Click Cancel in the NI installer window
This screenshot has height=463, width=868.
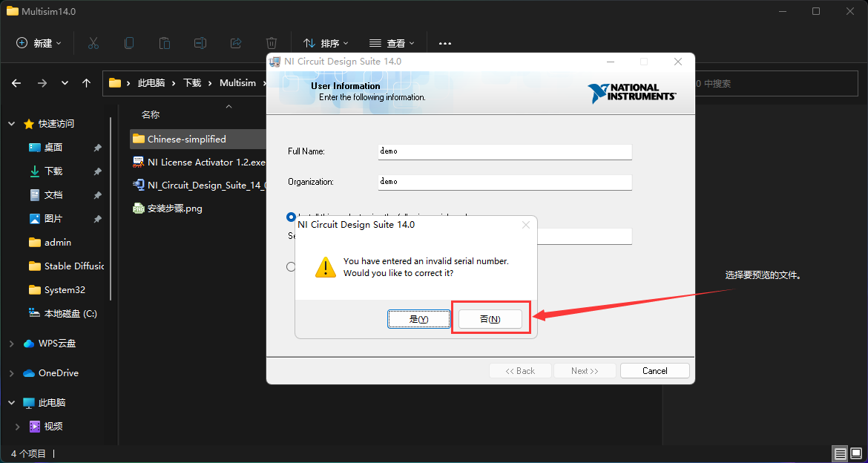(x=655, y=370)
